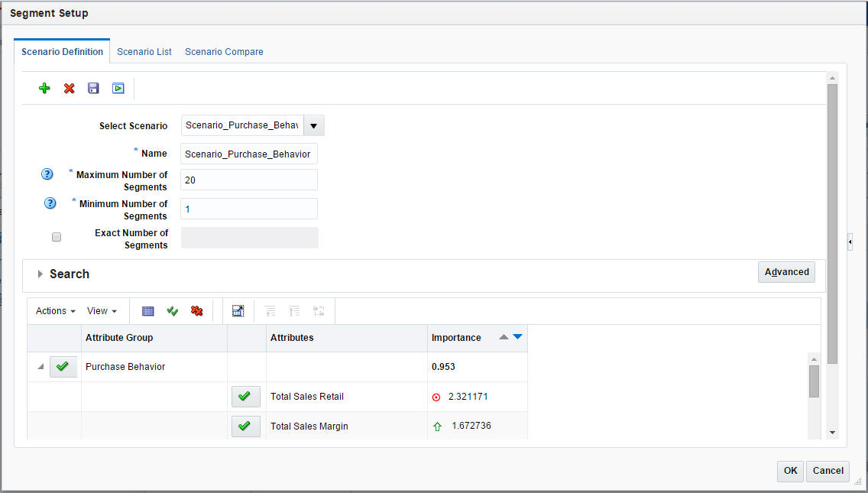Switch to the Scenario List tab

(144, 51)
